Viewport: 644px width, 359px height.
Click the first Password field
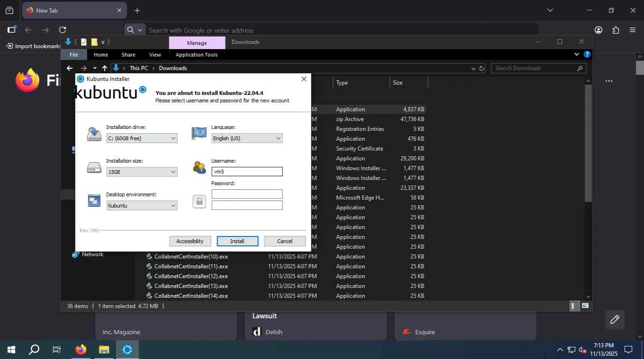[247, 194]
